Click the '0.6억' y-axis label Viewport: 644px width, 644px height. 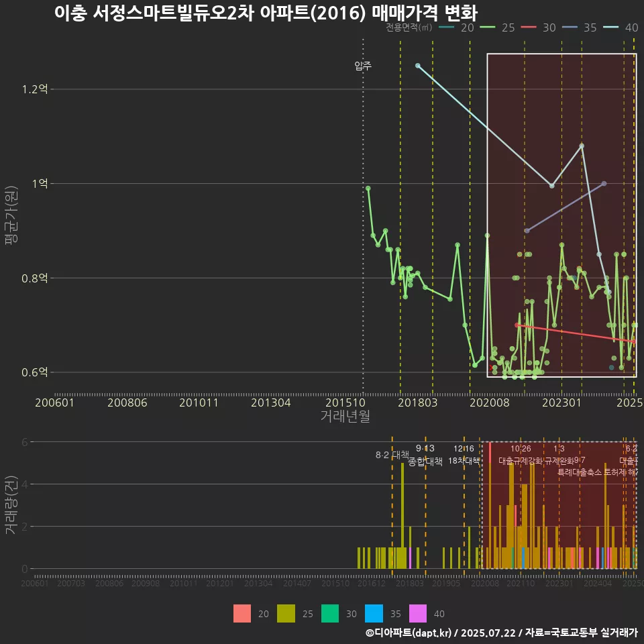pyautogui.click(x=35, y=372)
